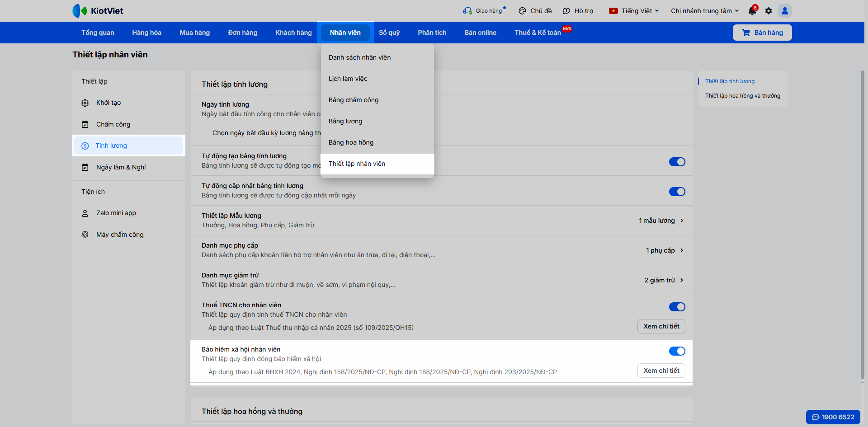Click the page vertical scrollbar
Viewport: 868px width, 427px height.
[863, 225]
